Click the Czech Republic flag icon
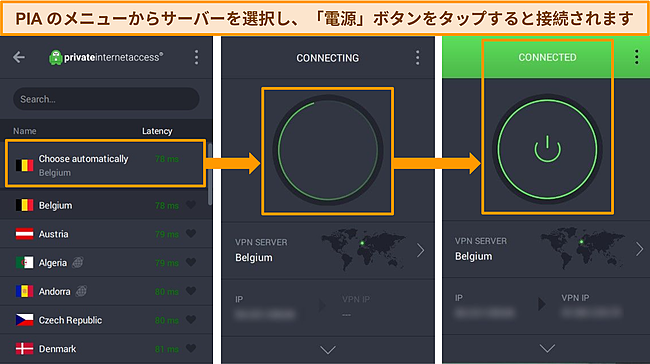 pos(24,320)
